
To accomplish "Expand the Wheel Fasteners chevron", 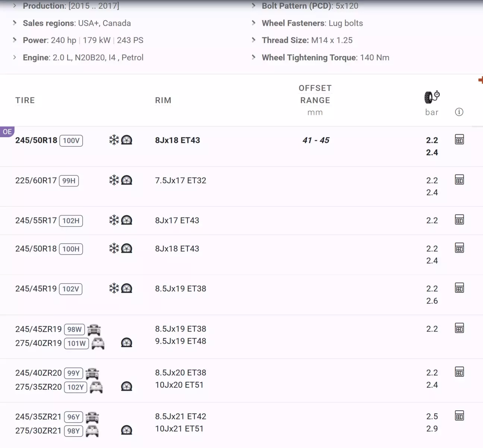I will coord(254,23).
